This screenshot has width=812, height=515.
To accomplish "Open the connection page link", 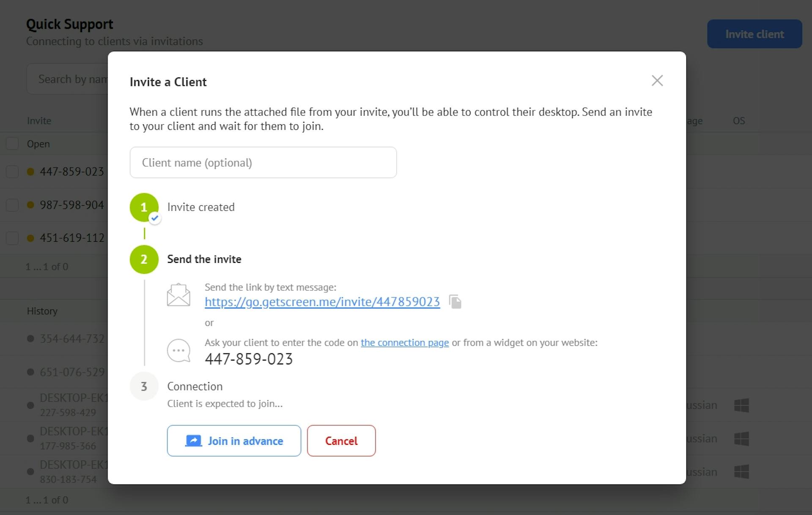I will point(404,343).
